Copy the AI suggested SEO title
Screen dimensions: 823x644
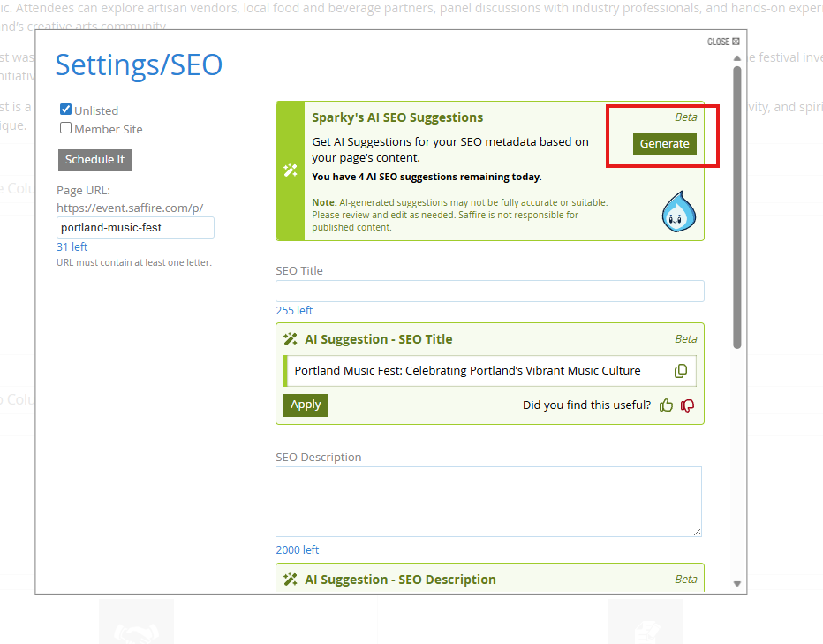(680, 371)
